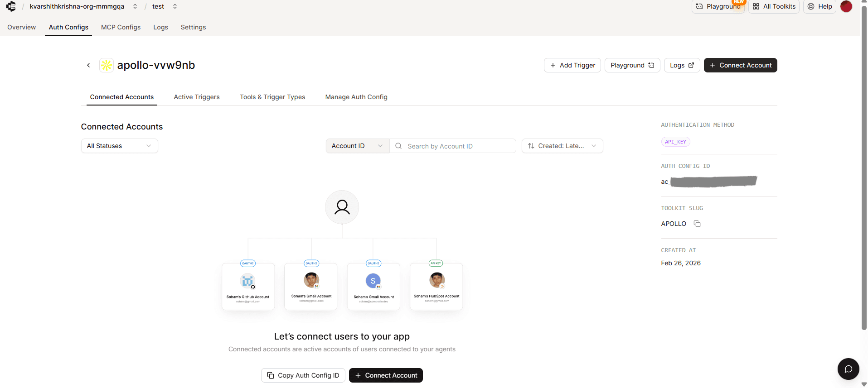Image resolution: width=868 pixels, height=388 pixels.
Task: Click the page vertical scrollbar
Action: pos(864,168)
